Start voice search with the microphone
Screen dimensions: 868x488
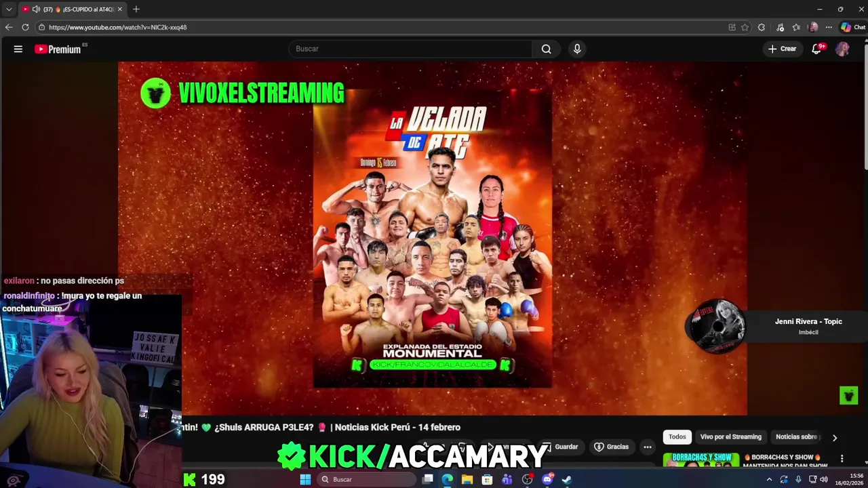577,49
